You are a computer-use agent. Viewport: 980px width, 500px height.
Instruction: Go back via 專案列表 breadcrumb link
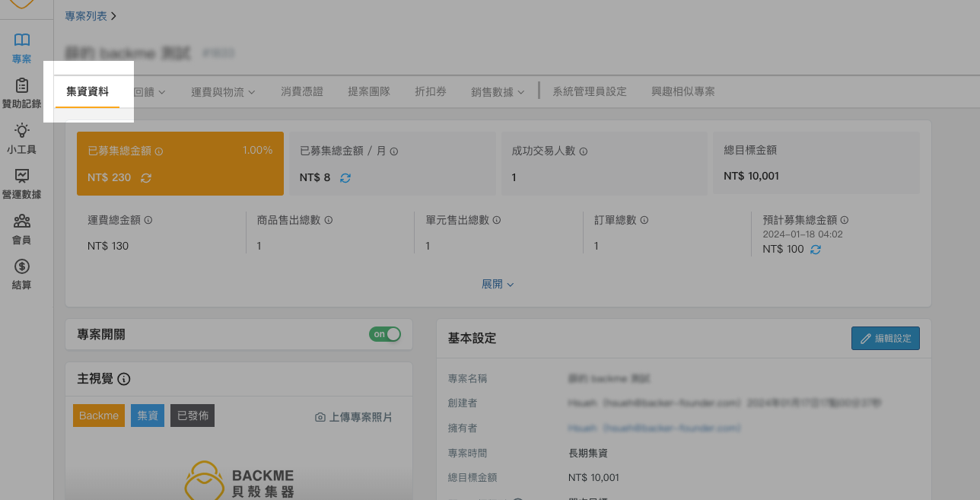click(86, 15)
